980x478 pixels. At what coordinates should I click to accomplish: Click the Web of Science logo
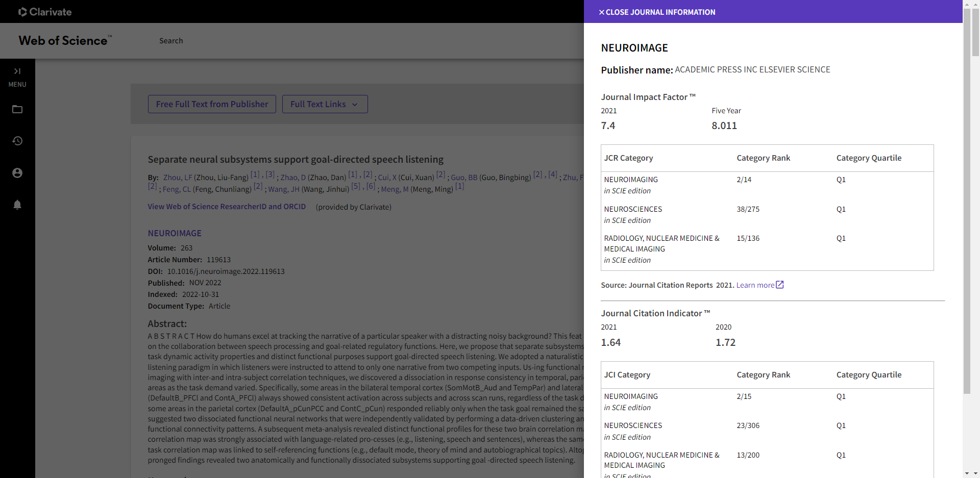[x=65, y=41]
